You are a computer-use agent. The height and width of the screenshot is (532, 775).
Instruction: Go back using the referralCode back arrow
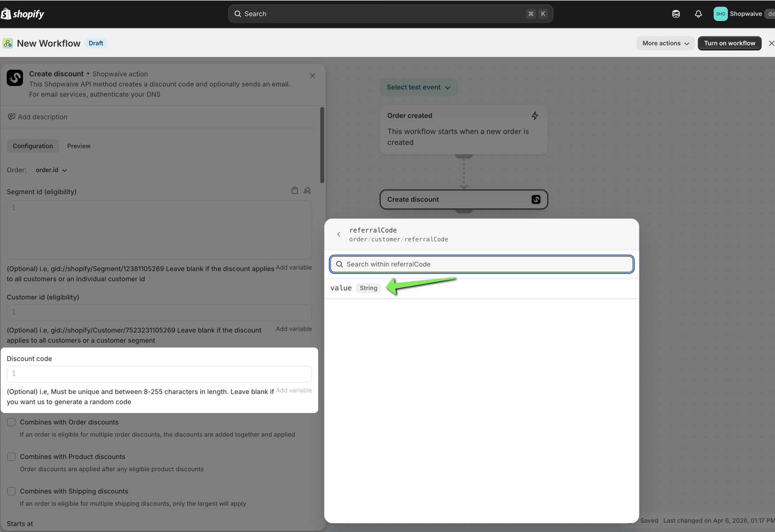pyautogui.click(x=338, y=234)
